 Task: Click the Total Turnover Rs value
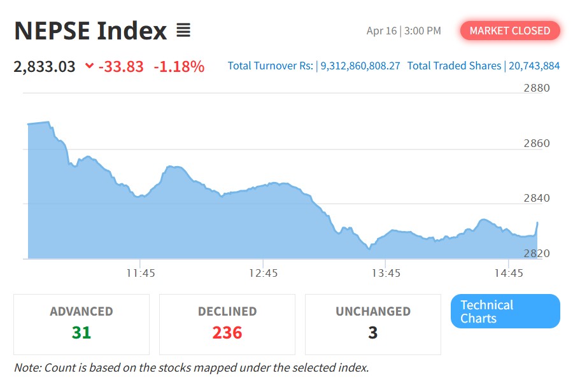pyautogui.click(x=360, y=66)
